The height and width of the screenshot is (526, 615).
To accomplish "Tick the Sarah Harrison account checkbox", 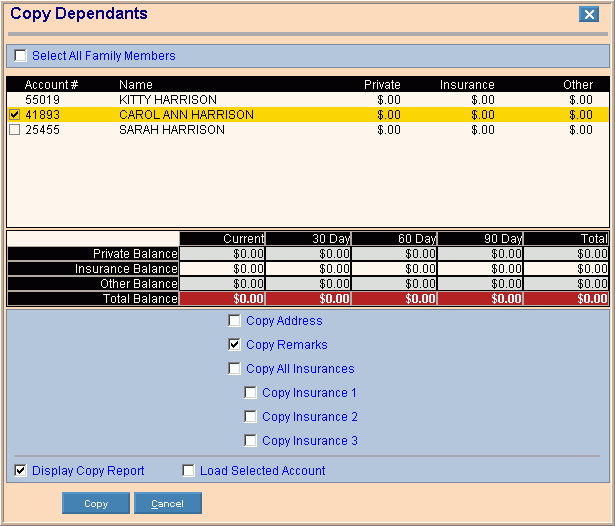I will click(14, 130).
